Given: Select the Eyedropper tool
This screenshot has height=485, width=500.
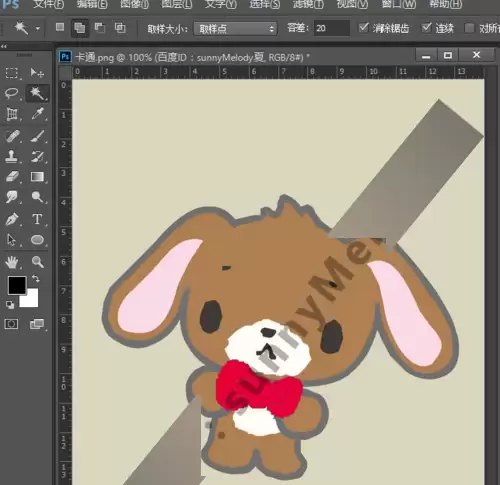Looking at the screenshot, I should pos(37,114).
